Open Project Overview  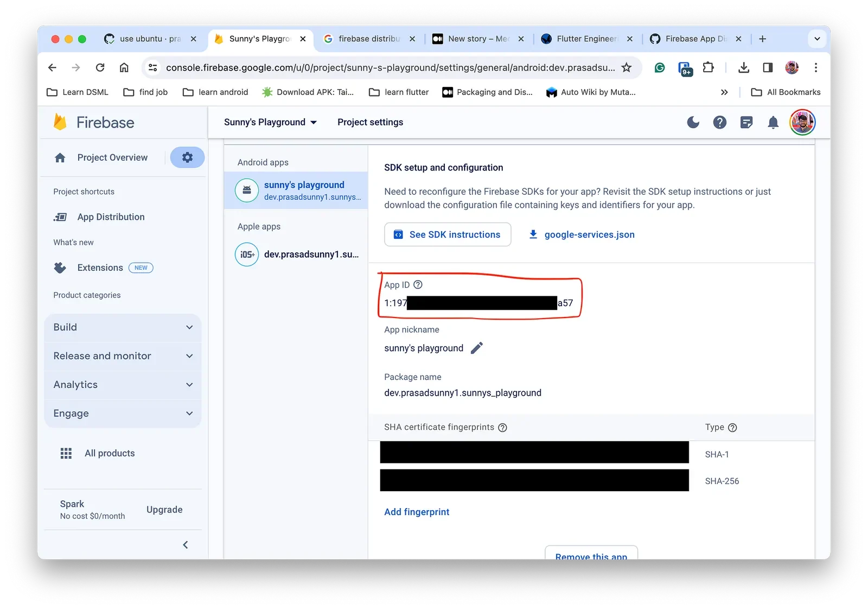(x=101, y=157)
